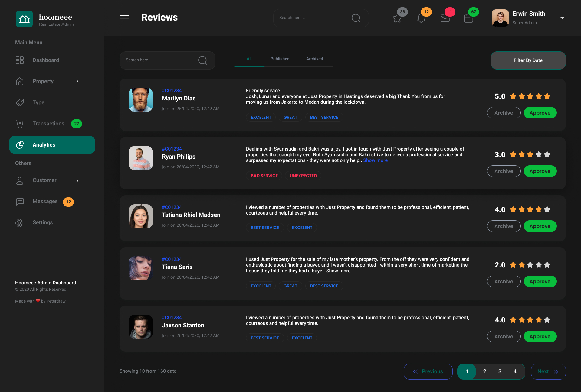Switch to the Archived reviews tab

click(314, 59)
